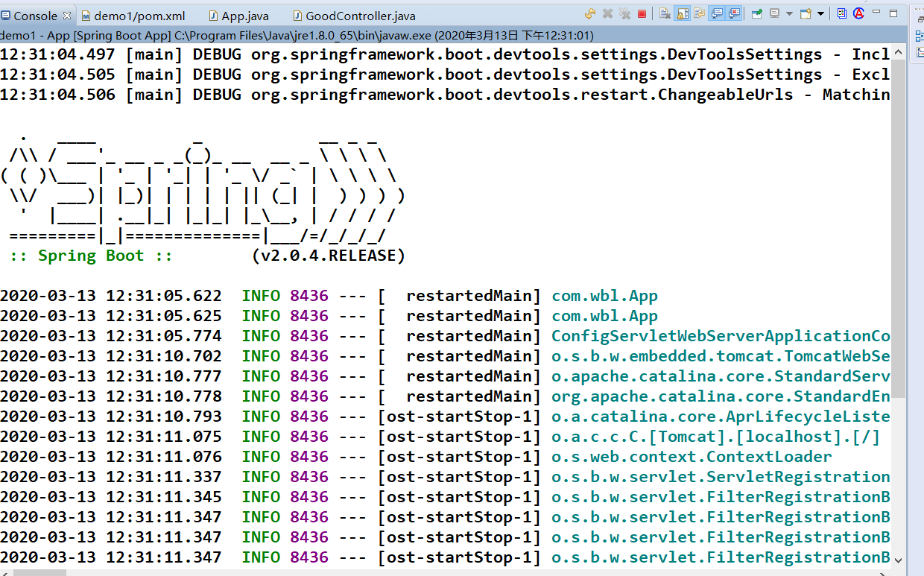The image size is (924, 576).
Task: Click o.s.b.w.servlet.ServletRegistration logger text
Action: pyautogui.click(x=721, y=477)
